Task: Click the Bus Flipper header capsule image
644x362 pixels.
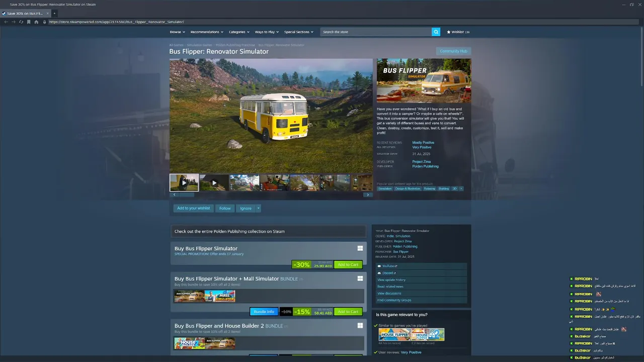Action: tap(424, 80)
